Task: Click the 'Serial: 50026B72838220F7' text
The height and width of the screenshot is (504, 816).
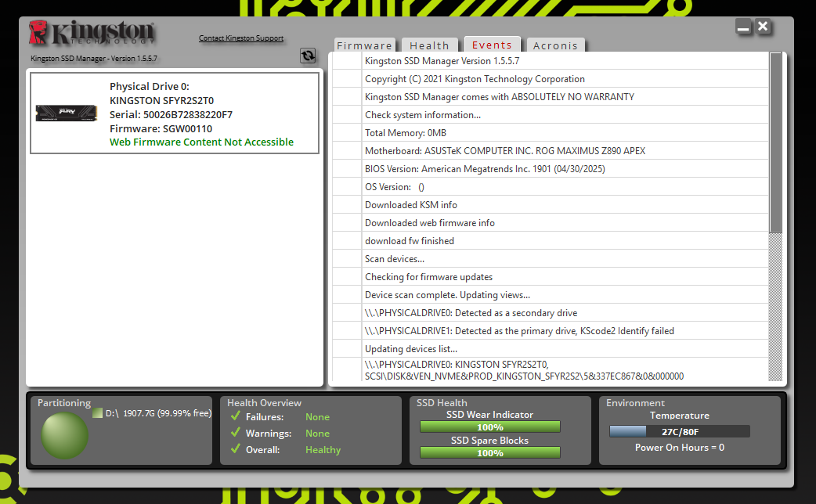Action: click(172, 114)
